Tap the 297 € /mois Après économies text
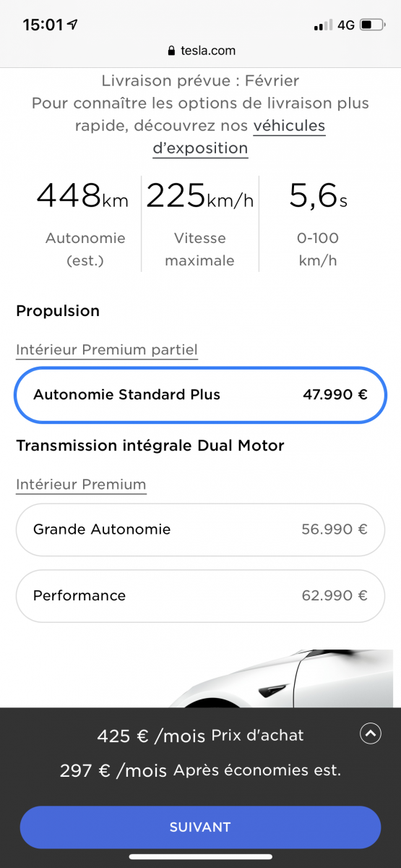Viewport: 401px width, 868px height. pyautogui.click(x=200, y=770)
